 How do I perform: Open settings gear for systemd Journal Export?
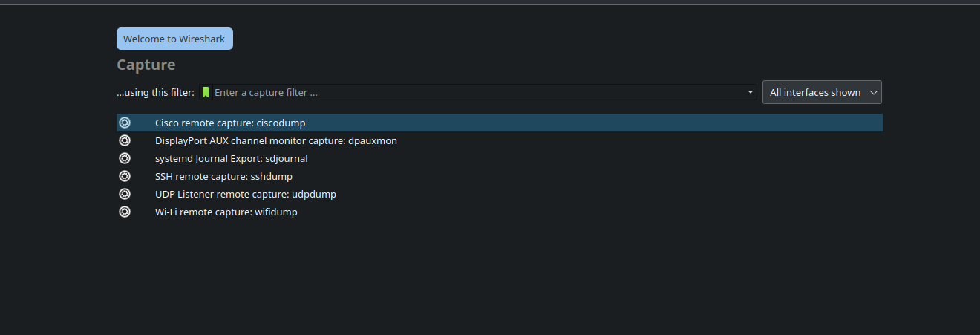[x=125, y=158]
